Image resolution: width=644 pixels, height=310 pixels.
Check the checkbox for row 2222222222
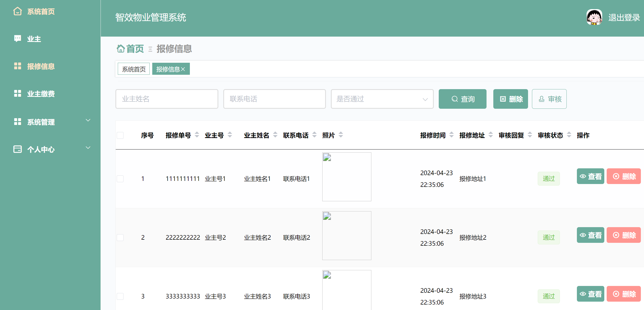click(120, 238)
